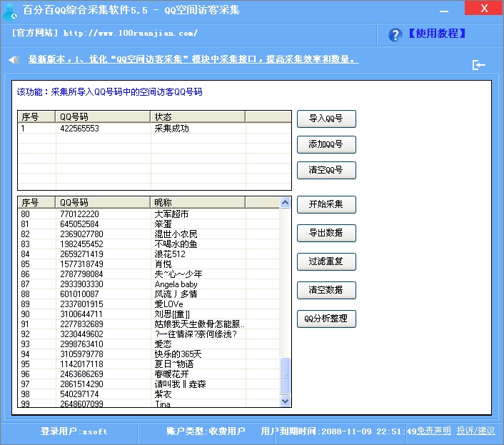
Task: Select row with QQ 601010087
Action: coord(148,294)
